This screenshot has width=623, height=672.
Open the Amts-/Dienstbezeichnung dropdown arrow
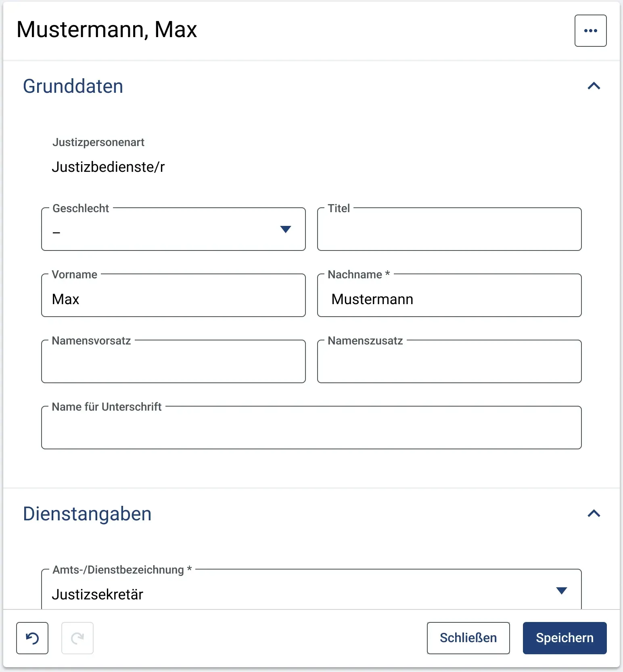[562, 591]
